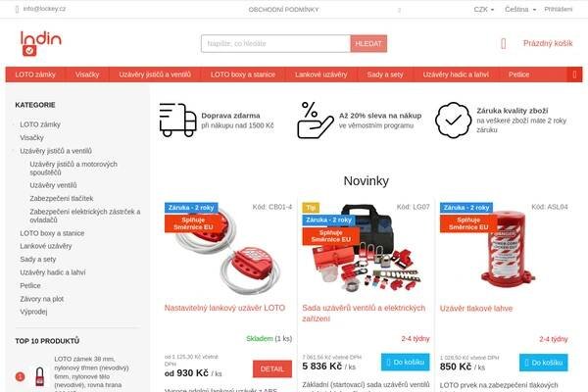
Task: Add Uzávěr tlakové lahve to cart
Action: (543, 363)
